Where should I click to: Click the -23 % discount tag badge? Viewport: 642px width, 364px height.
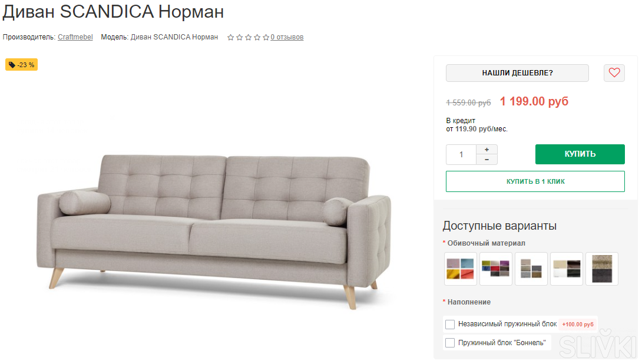(22, 65)
